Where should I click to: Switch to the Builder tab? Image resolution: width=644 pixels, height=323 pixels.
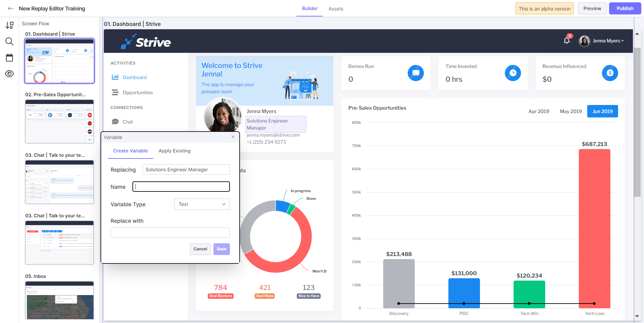coord(310,8)
